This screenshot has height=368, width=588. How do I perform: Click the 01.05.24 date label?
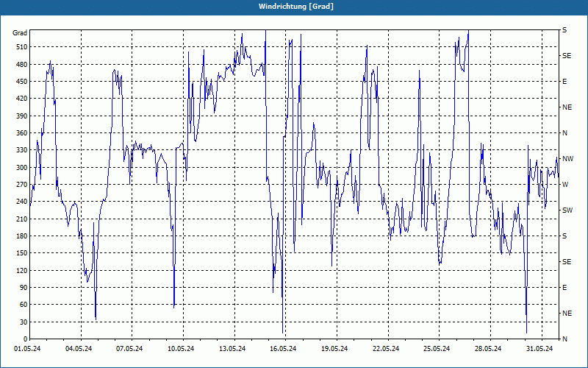click(27, 349)
